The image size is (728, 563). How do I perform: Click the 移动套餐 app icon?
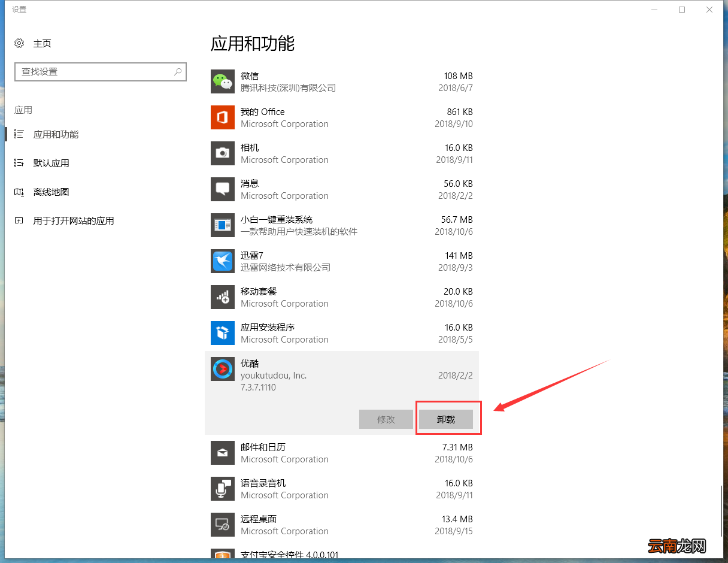click(x=223, y=297)
